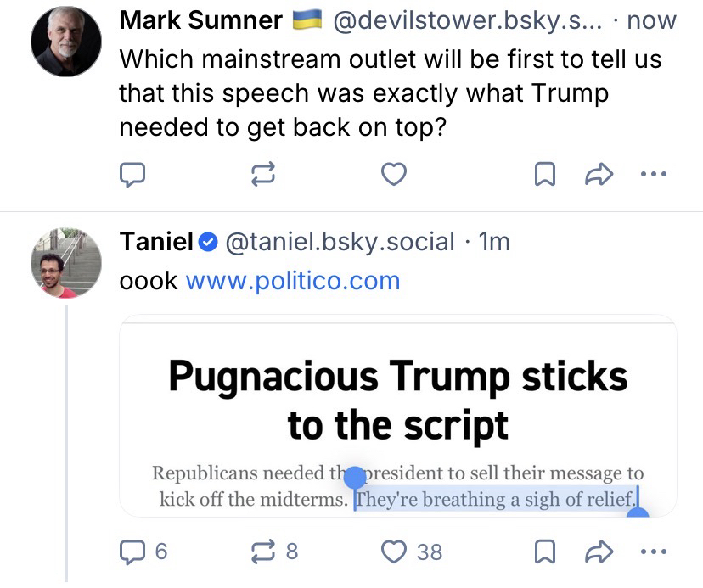Share Mark Sumner's post

(x=599, y=175)
